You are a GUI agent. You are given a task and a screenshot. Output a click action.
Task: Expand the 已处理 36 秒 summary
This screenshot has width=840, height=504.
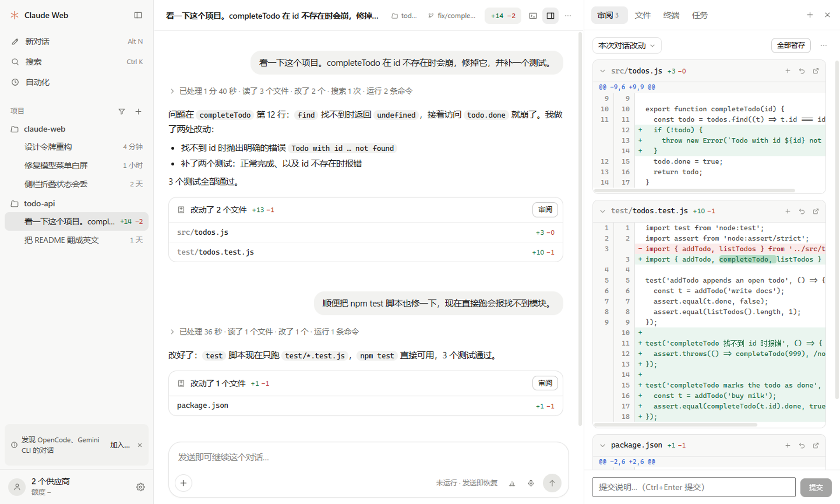pyautogui.click(x=264, y=332)
